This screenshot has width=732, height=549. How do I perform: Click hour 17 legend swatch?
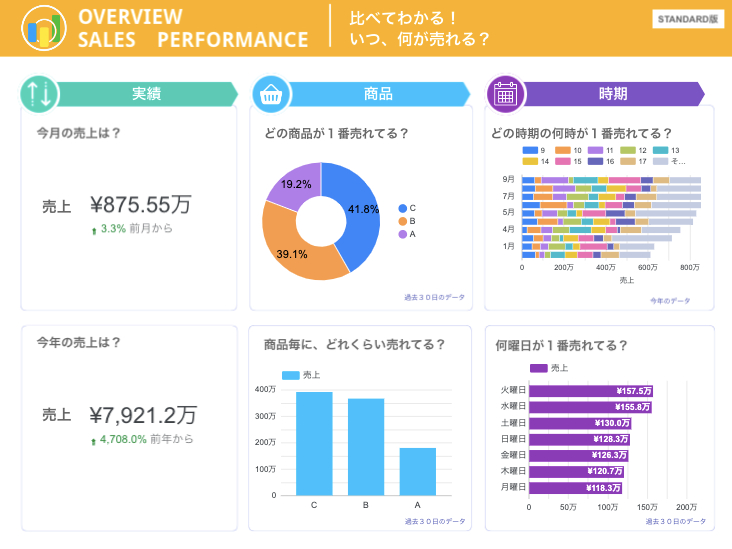628,162
